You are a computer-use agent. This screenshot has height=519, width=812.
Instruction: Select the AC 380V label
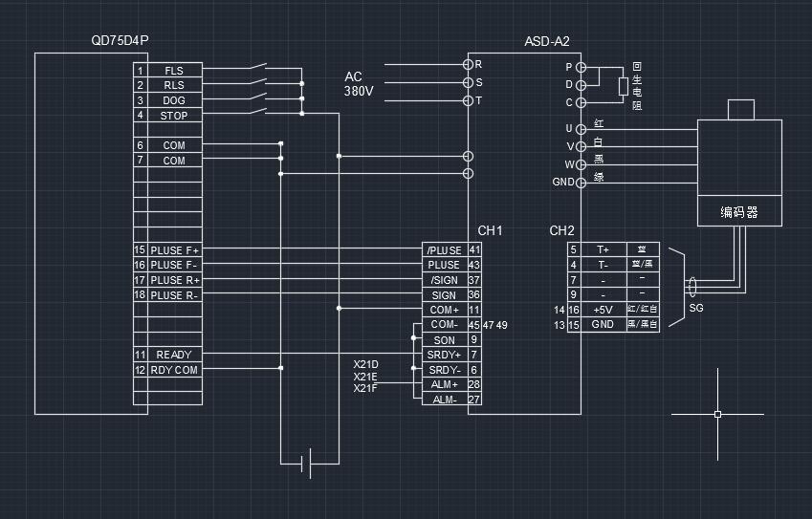click(x=354, y=84)
